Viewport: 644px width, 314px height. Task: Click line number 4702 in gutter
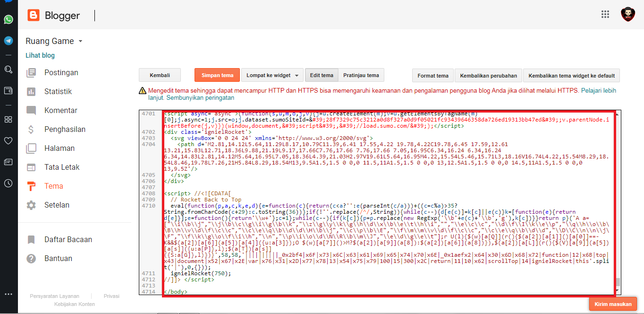click(x=148, y=132)
